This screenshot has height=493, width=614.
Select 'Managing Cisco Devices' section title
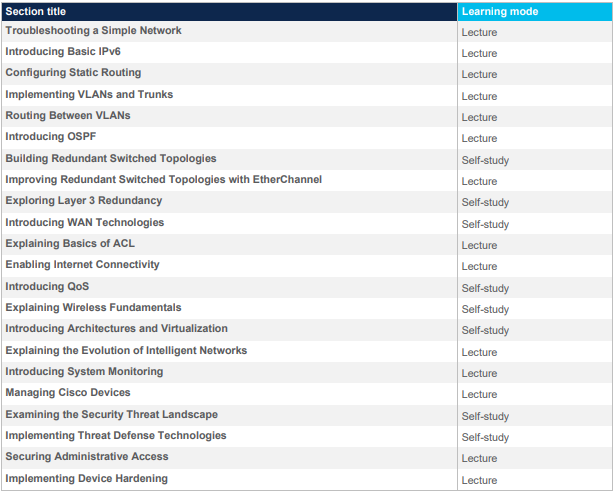coord(68,393)
